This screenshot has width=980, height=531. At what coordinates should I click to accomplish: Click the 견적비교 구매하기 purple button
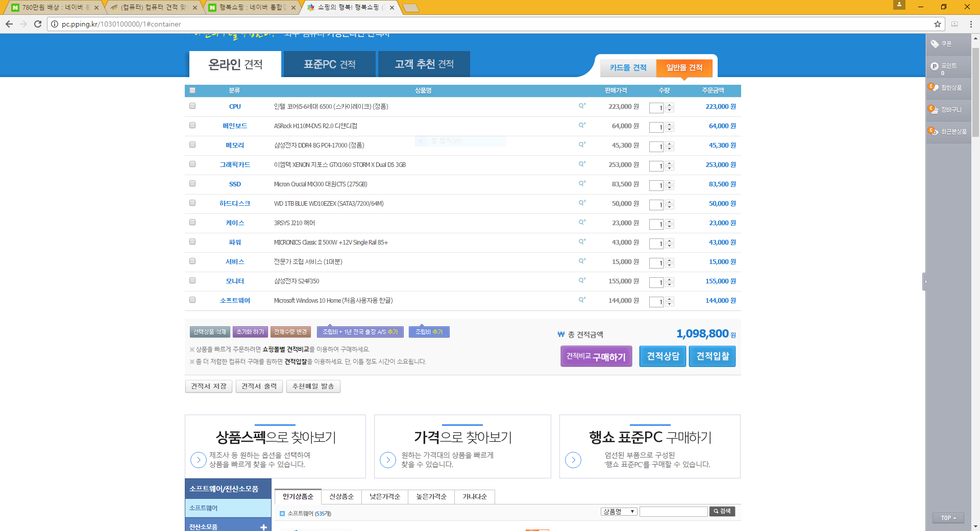tap(596, 356)
